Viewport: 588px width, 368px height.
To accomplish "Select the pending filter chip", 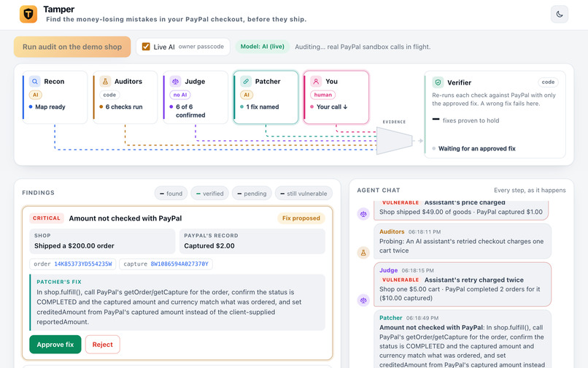I will tap(252, 193).
